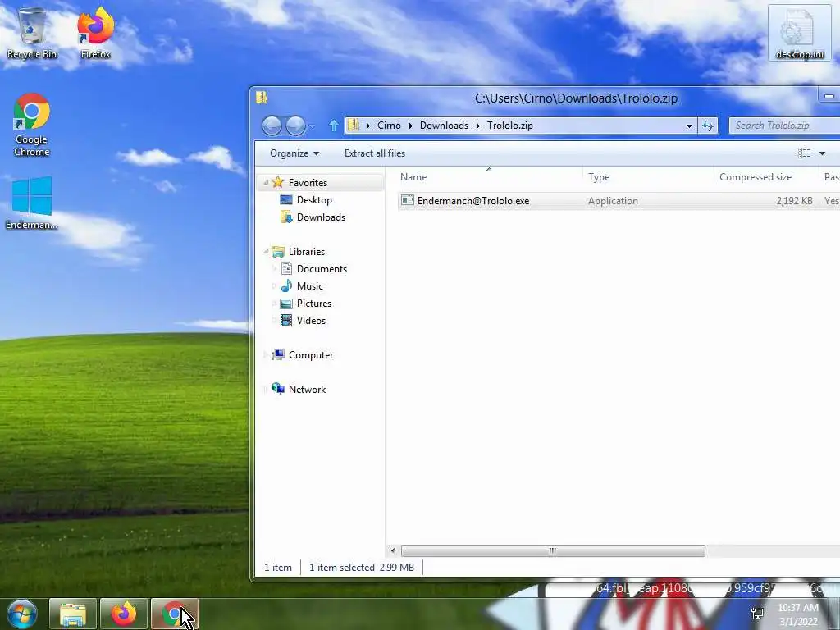840x630 pixels.
Task: Click Extract all files
Action: point(374,153)
